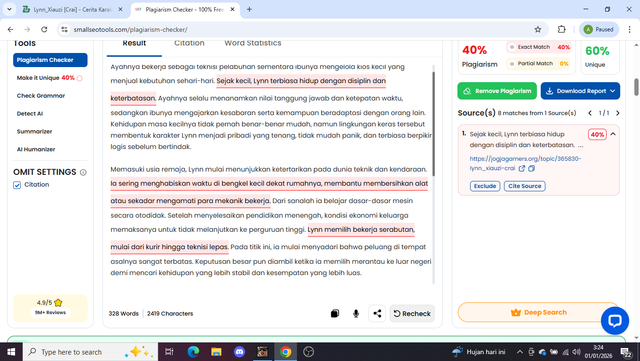The image size is (640, 361).
Task: Click the result text scrollbar
Action: click(433, 123)
